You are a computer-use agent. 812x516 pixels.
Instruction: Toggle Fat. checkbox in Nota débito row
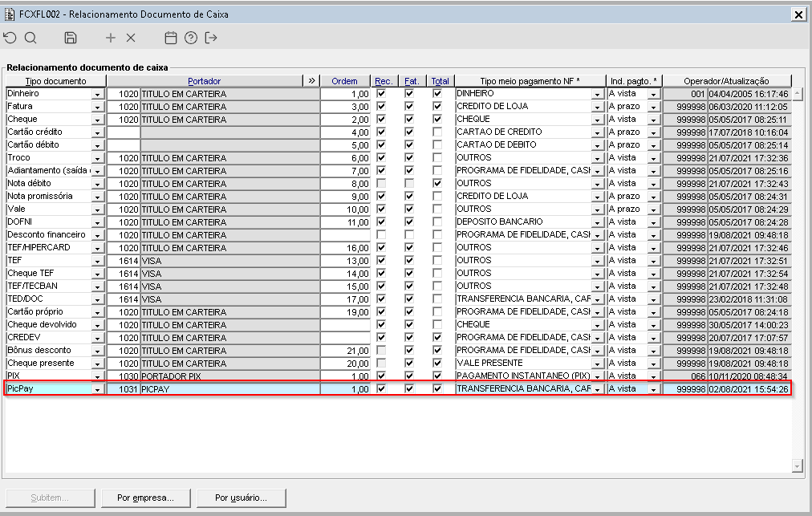(409, 184)
